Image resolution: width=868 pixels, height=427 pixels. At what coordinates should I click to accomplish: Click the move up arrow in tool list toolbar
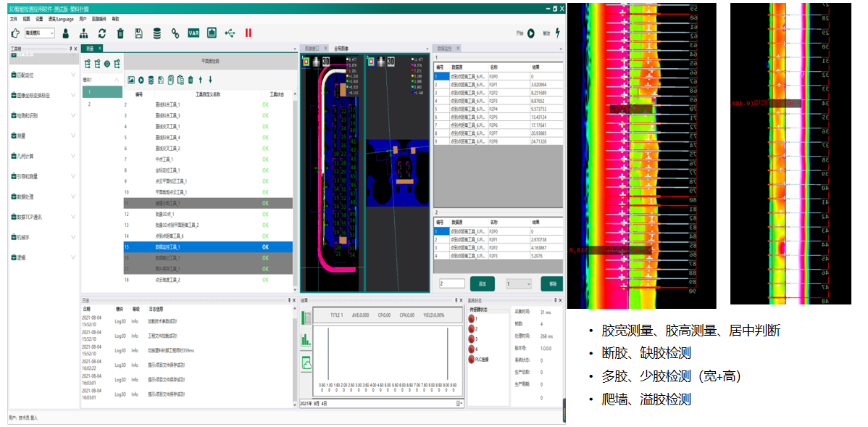click(201, 80)
